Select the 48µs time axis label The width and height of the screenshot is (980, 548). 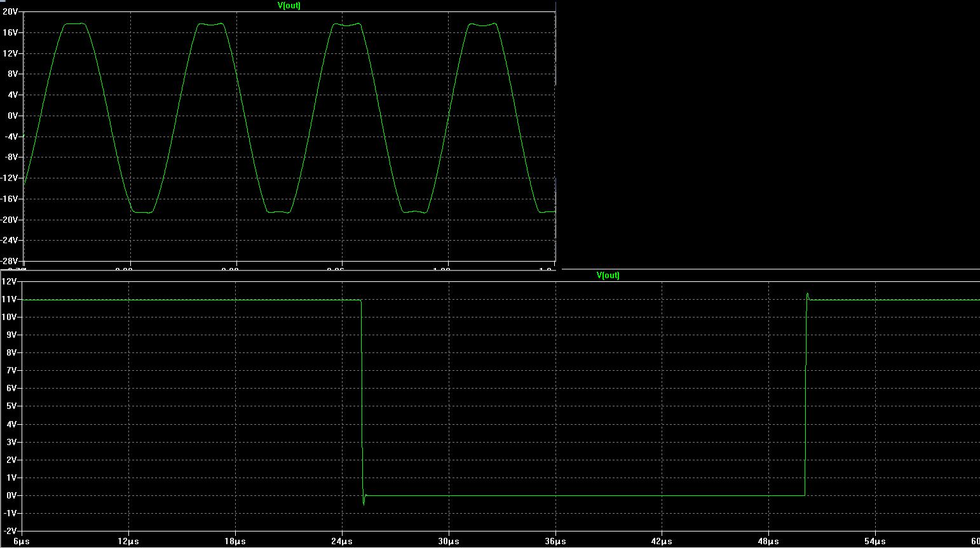click(768, 542)
